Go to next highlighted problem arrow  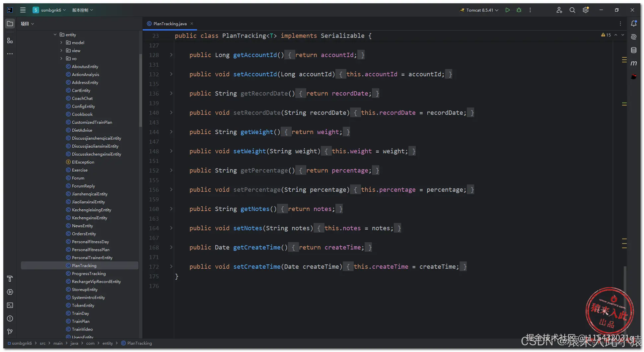point(623,35)
